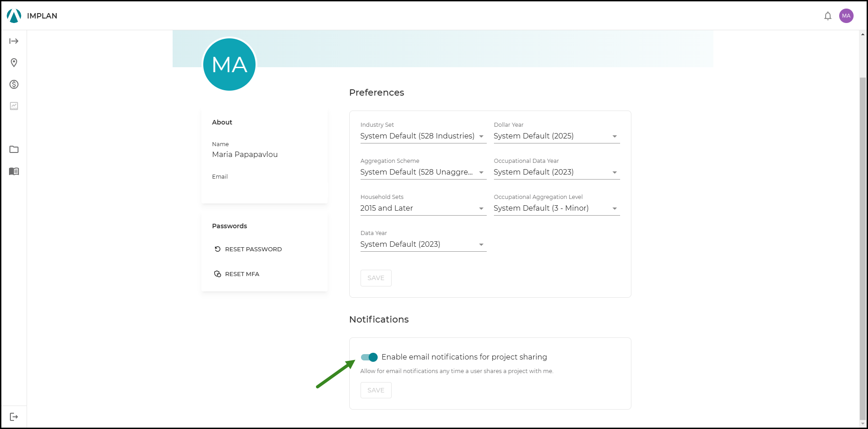The width and height of the screenshot is (868, 429).
Task: Open the Regions location pin icon
Action: click(14, 63)
